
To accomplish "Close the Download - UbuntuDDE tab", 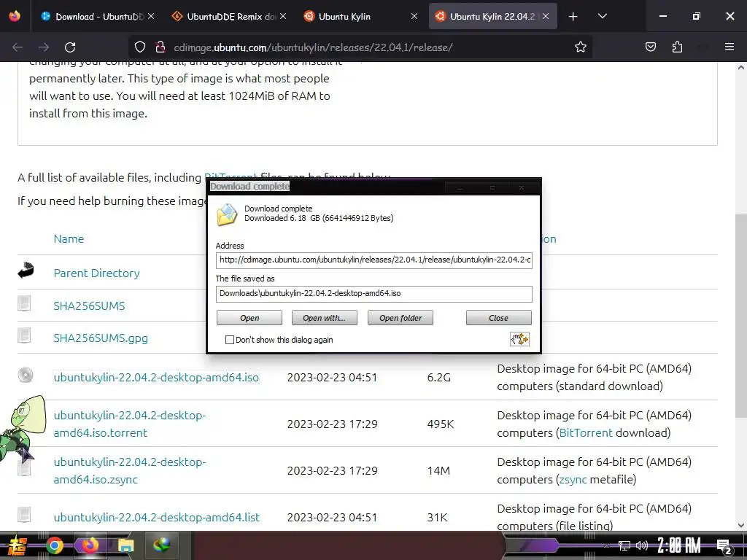I will click(151, 16).
